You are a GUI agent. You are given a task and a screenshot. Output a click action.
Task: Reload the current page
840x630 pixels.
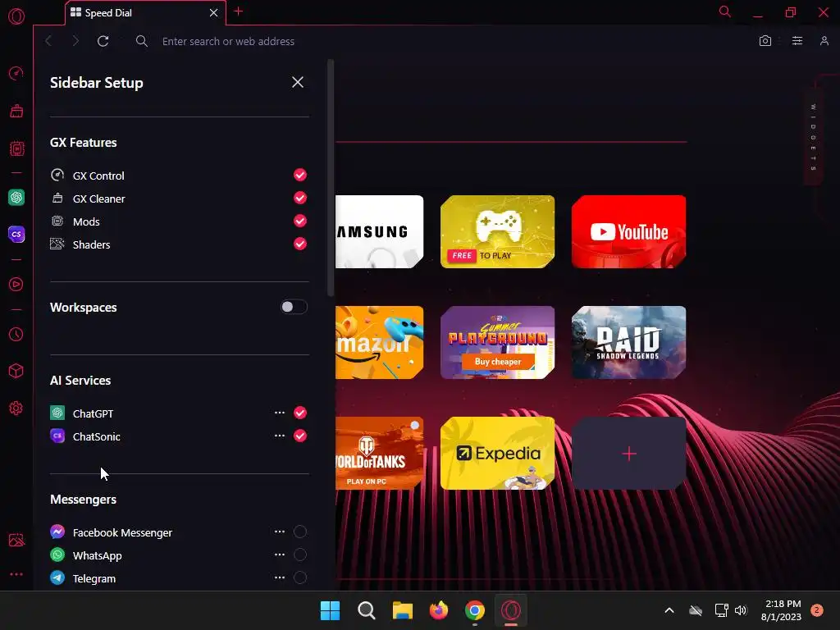click(103, 41)
